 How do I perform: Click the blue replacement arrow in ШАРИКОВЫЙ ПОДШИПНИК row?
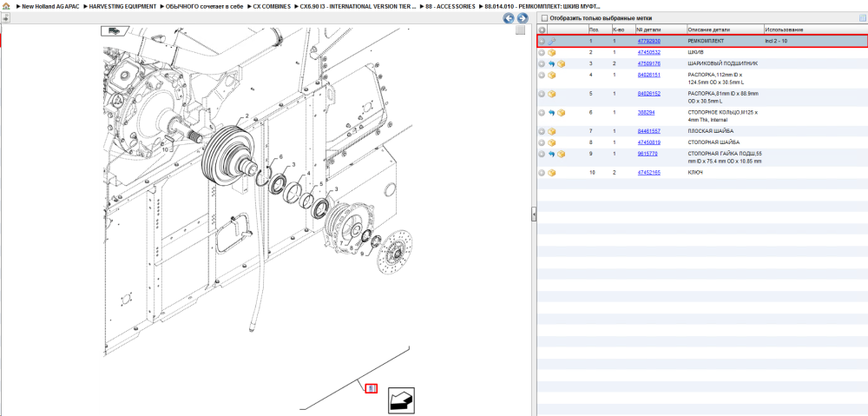552,64
